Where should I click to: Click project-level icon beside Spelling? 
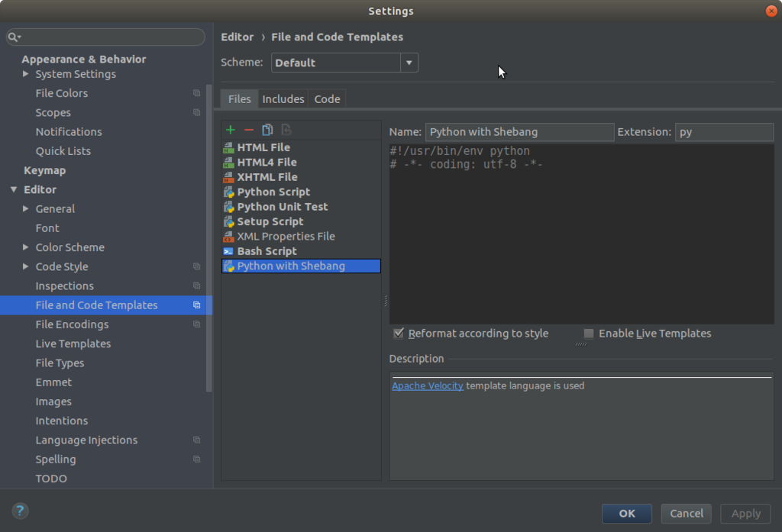tap(196, 459)
